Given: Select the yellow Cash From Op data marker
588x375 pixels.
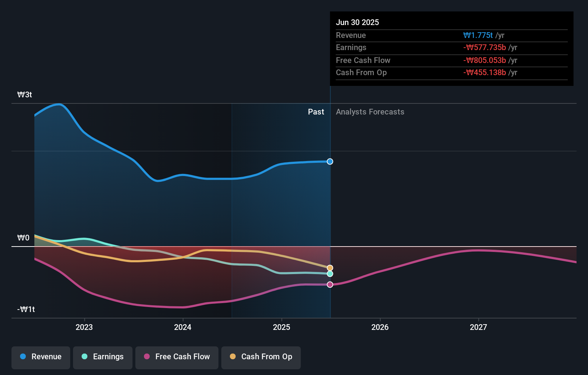Looking at the screenshot, I should tap(329, 267).
